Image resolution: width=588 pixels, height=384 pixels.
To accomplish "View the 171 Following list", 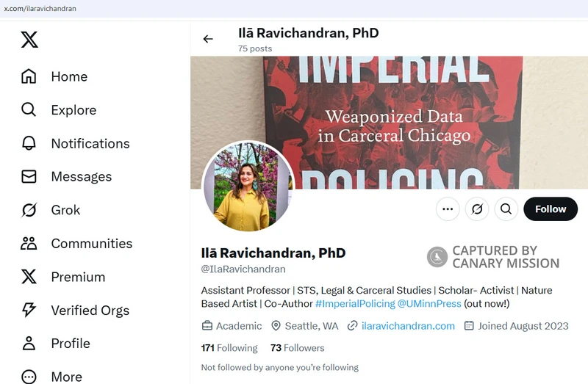I will click(229, 348).
